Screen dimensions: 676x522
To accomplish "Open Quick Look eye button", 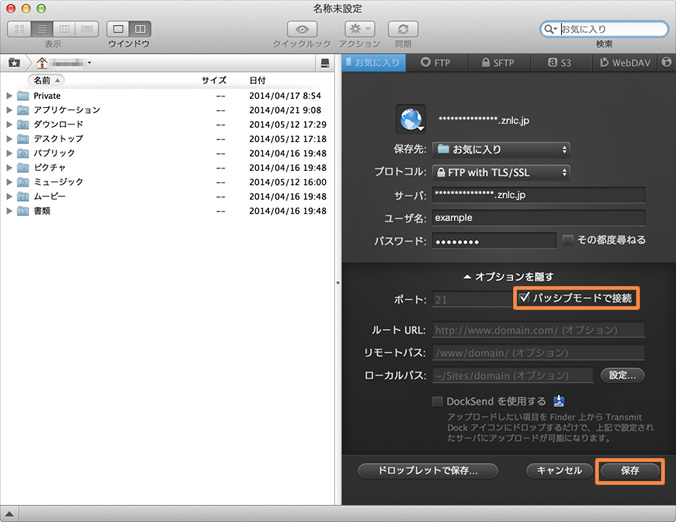I will pyautogui.click(x=302, y=29).
